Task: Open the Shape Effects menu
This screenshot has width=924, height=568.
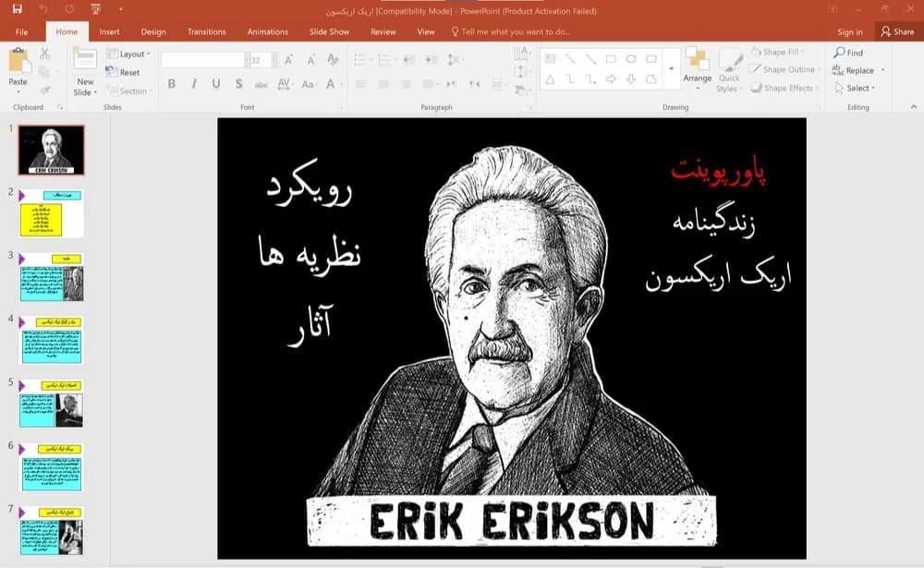Action: pyautogui.click(x=784, y=88)
